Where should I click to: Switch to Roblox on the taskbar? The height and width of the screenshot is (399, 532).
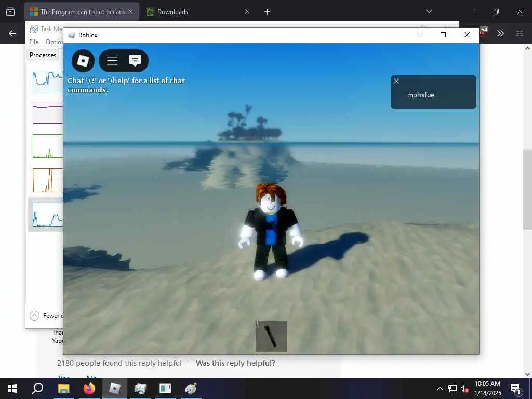115,389
